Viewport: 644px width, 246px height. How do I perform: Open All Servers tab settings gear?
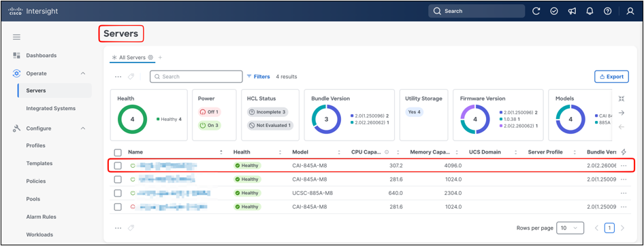point(150,57)
